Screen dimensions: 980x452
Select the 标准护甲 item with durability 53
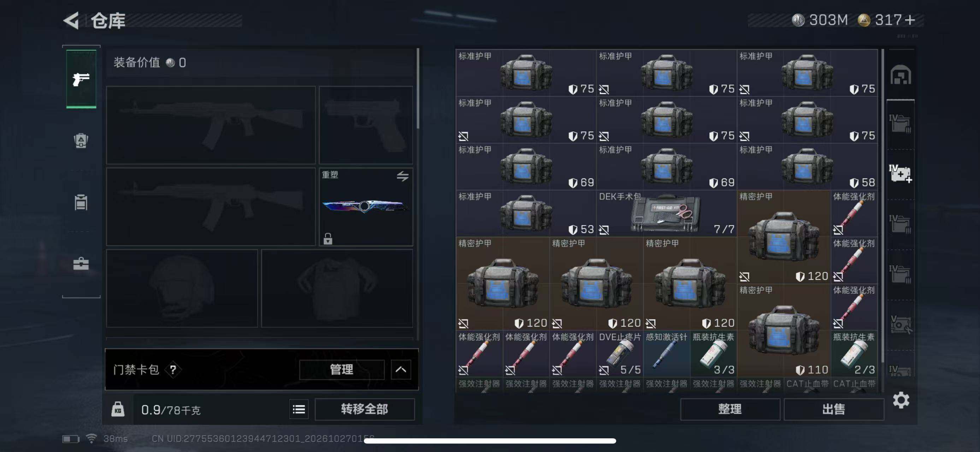pos(526,213)
